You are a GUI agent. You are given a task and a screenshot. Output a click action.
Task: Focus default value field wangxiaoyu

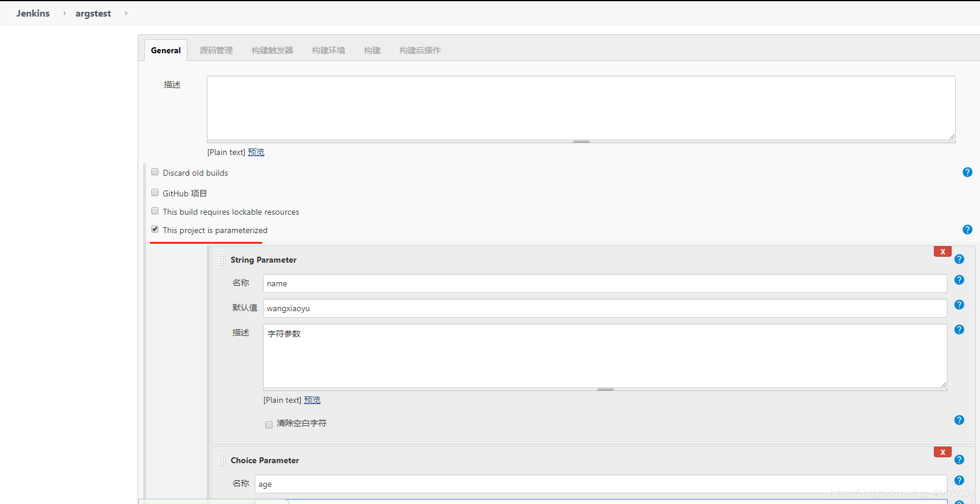pyautogui.click(x=605, y=308)
